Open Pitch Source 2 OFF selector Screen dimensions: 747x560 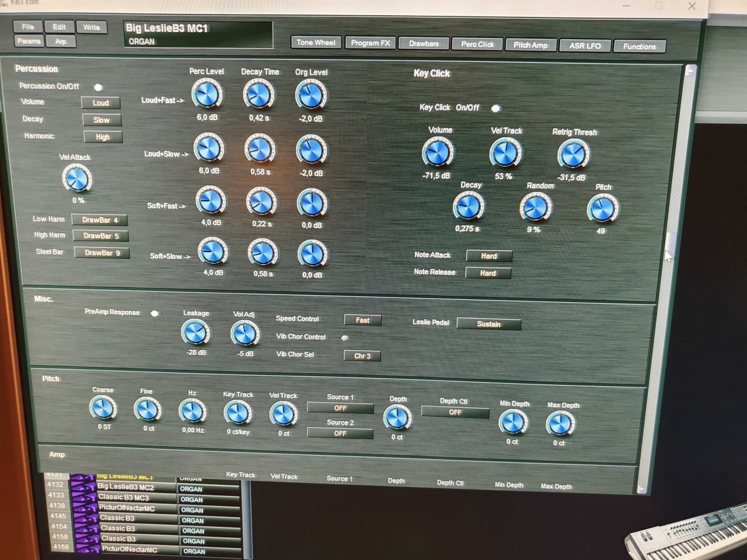click(x=340, y=433)
